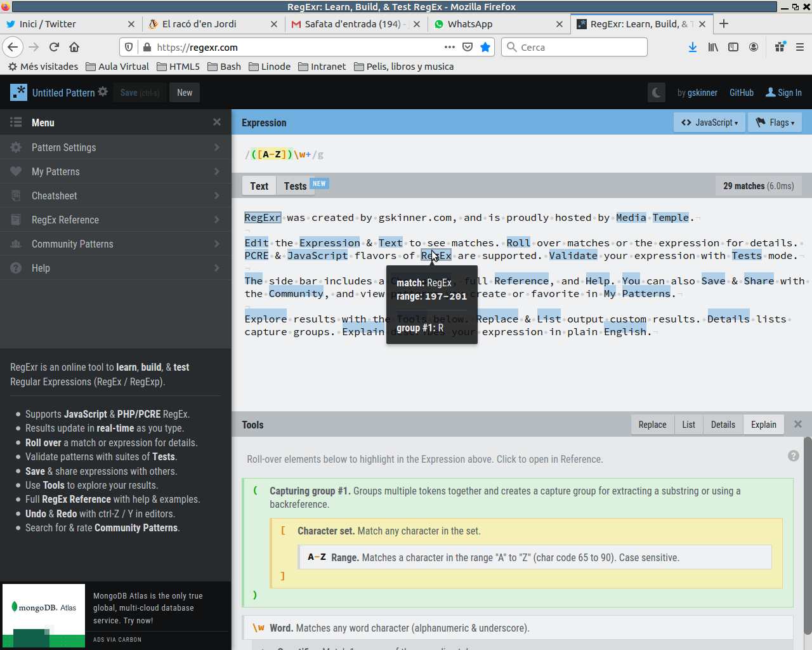
Task: Open Help menu item
Action: 115,268
